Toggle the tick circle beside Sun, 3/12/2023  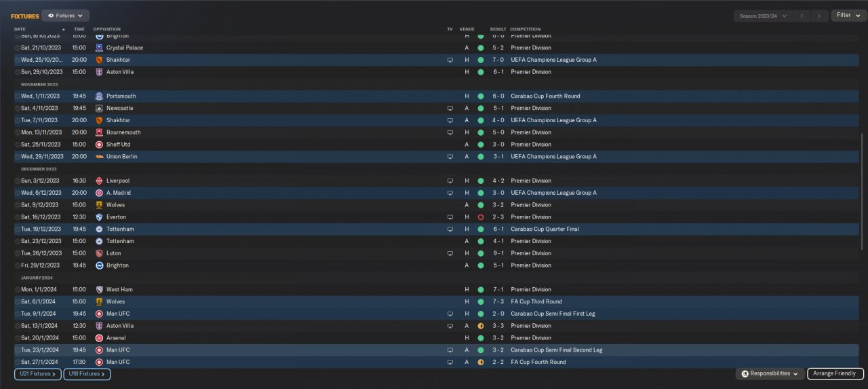pos(18,181)
